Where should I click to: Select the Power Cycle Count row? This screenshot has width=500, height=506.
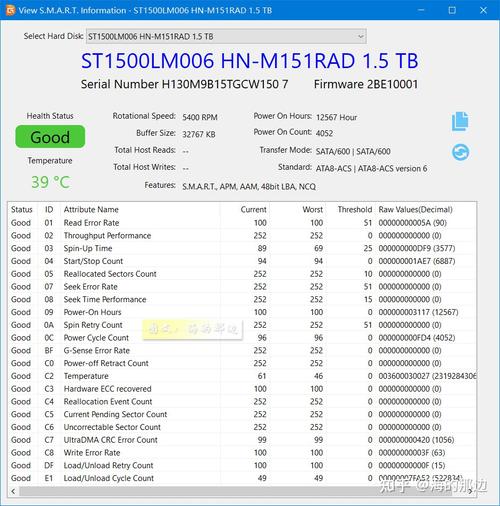coord(242,338)
